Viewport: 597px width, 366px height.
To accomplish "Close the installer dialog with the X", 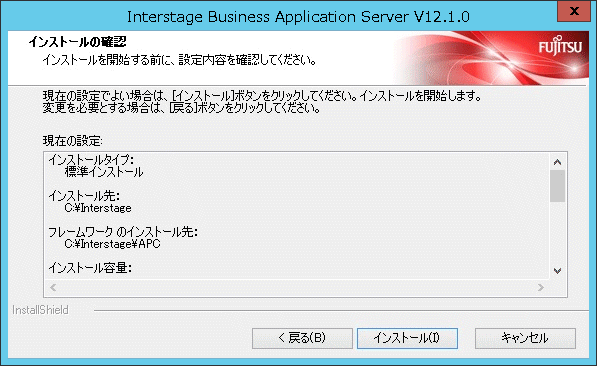I will click(x=574, y=11).
